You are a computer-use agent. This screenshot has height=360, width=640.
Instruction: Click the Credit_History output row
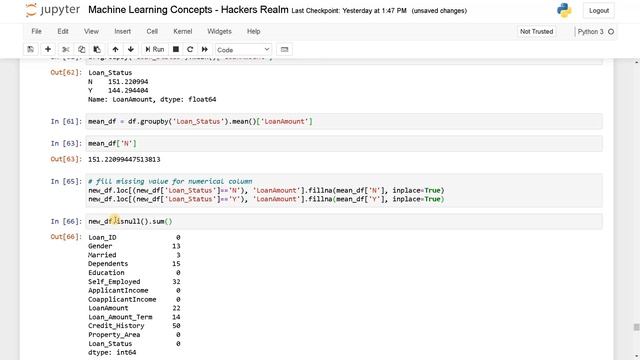134,326
